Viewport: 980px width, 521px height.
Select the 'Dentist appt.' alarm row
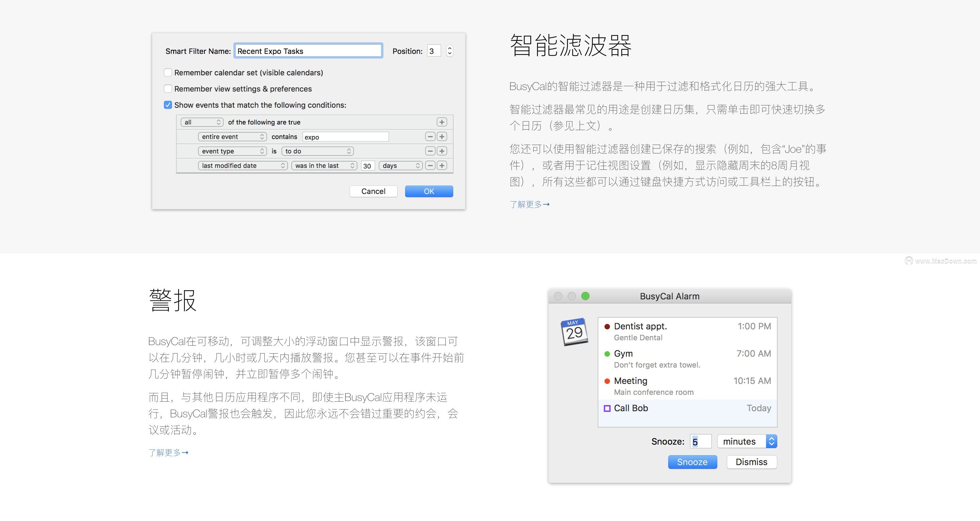(x=687, y=331)
